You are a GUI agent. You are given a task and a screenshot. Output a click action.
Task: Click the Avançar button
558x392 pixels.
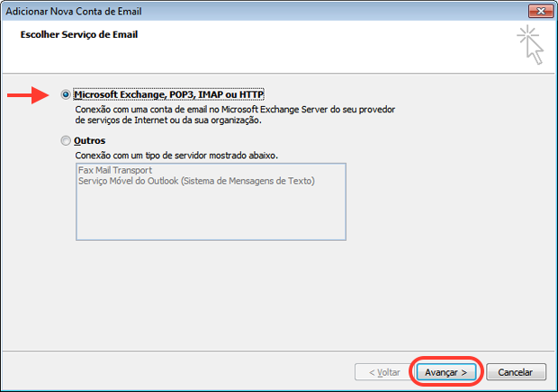445,372
